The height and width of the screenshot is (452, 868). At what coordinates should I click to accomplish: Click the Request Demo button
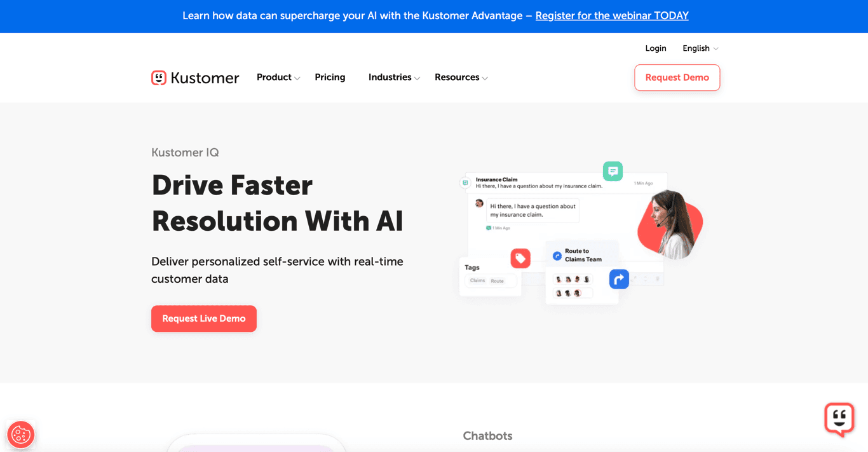click(677, 77)
